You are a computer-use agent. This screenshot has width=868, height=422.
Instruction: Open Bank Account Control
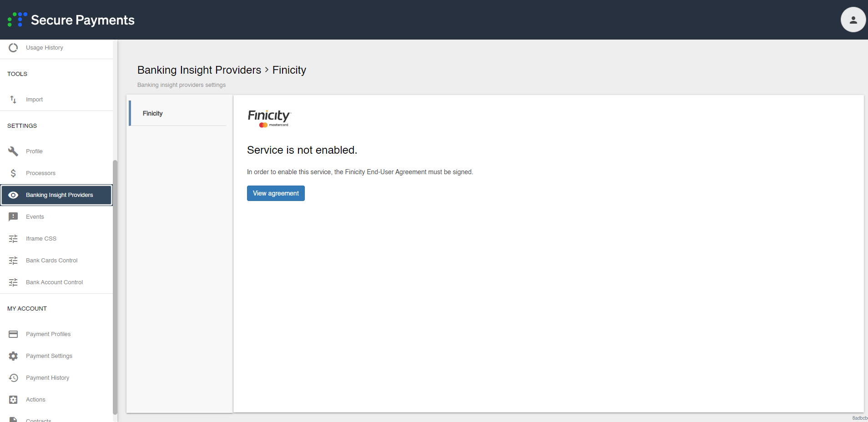tap(56, 282)
